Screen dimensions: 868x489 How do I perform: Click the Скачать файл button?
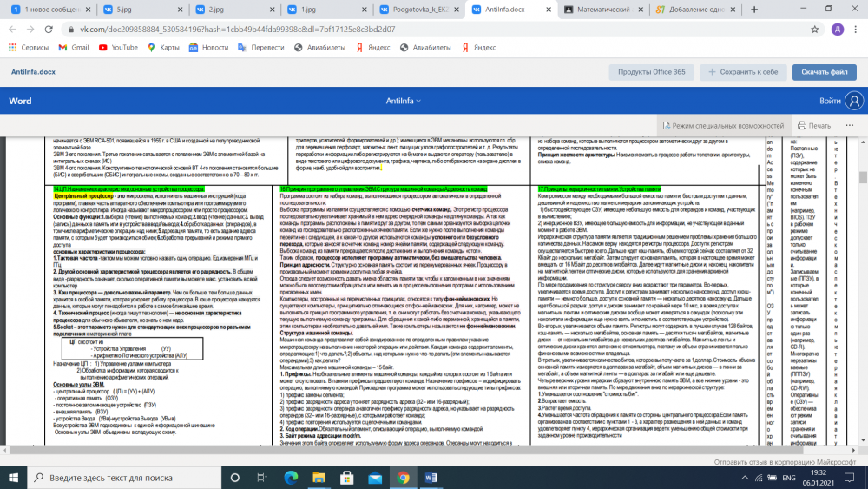[x=825, y=72]
